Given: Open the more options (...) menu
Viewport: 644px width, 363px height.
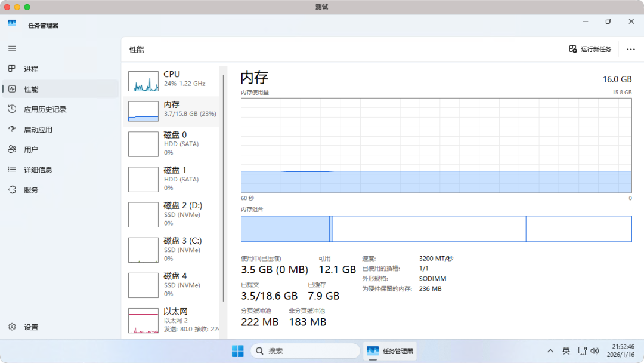Looking at the screenshot, I should coord(630,49).
